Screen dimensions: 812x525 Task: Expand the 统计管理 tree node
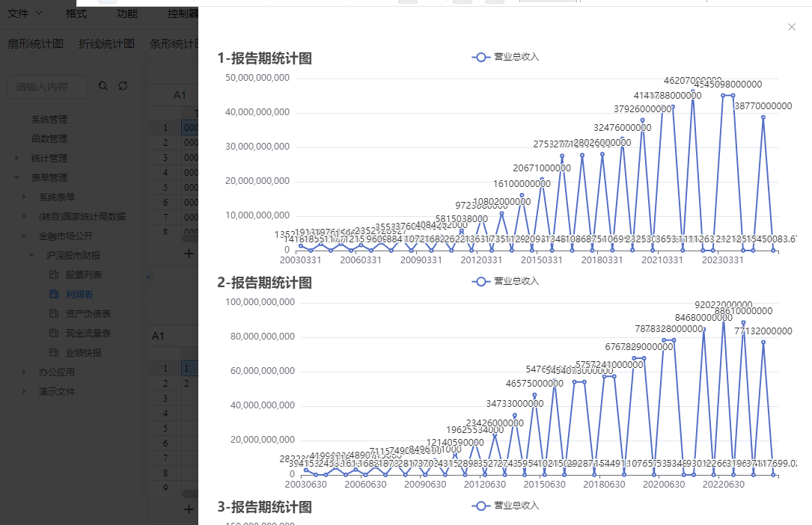tap(16, 159)
